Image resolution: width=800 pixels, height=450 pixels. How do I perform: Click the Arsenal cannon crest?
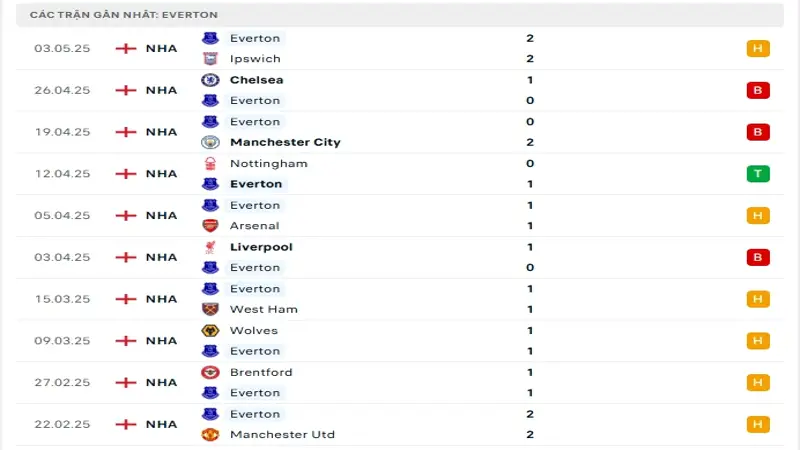coord(210,226)
